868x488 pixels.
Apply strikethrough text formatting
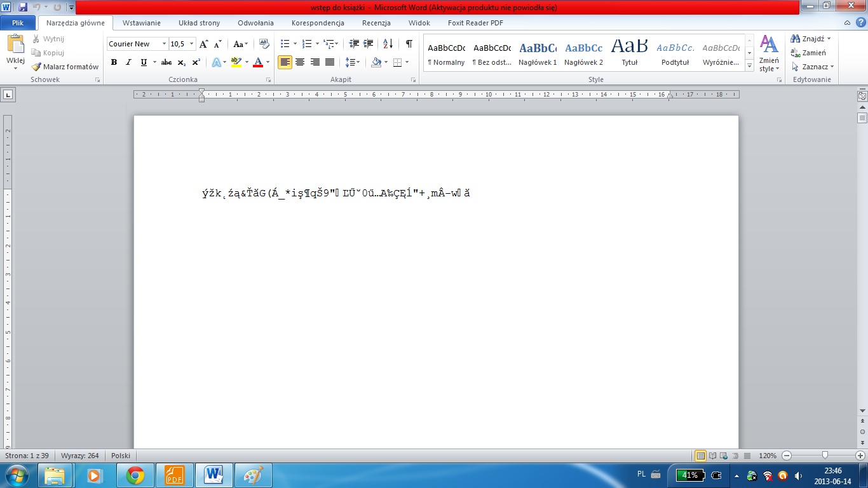click(166, 62)
